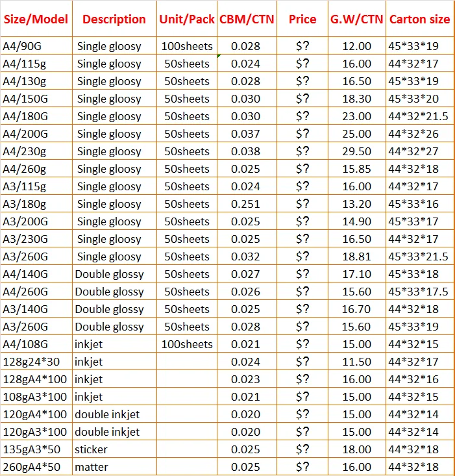Select the 29.50 gross weight cell

(357, 151)
